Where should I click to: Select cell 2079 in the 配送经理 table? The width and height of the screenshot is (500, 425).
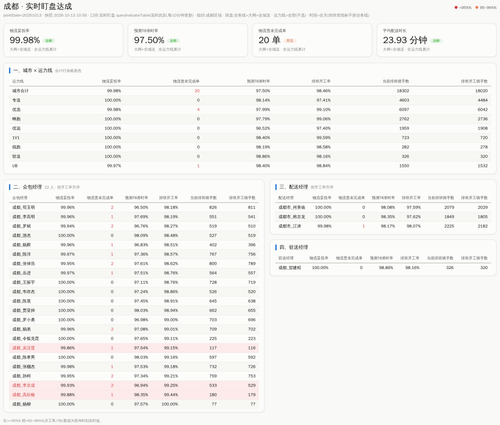[x=449, y=207]
